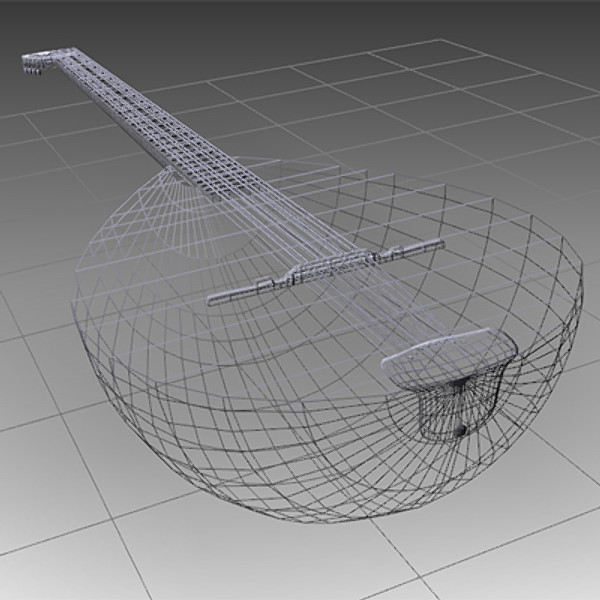Click the dark end pin below tailpiece
Viewport: 600px width, 600px height.
pyautogui.click(x=460, y=431)
